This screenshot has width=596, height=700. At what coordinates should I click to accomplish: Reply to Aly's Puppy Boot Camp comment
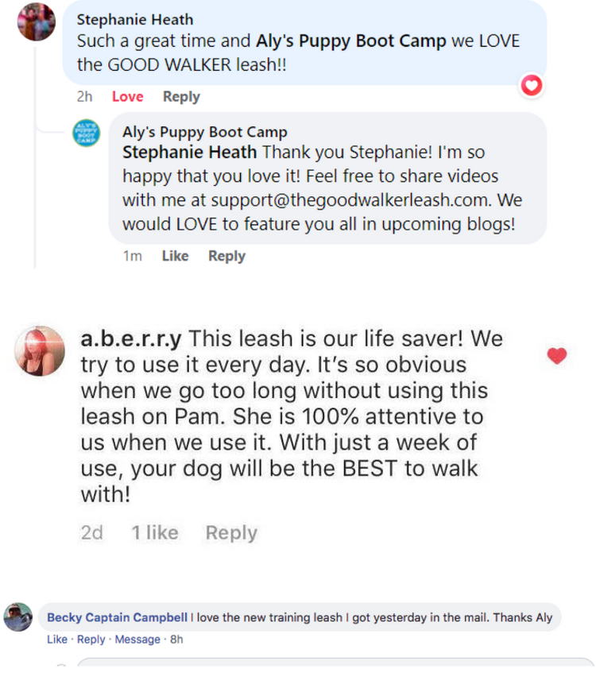tap(226, 257)
